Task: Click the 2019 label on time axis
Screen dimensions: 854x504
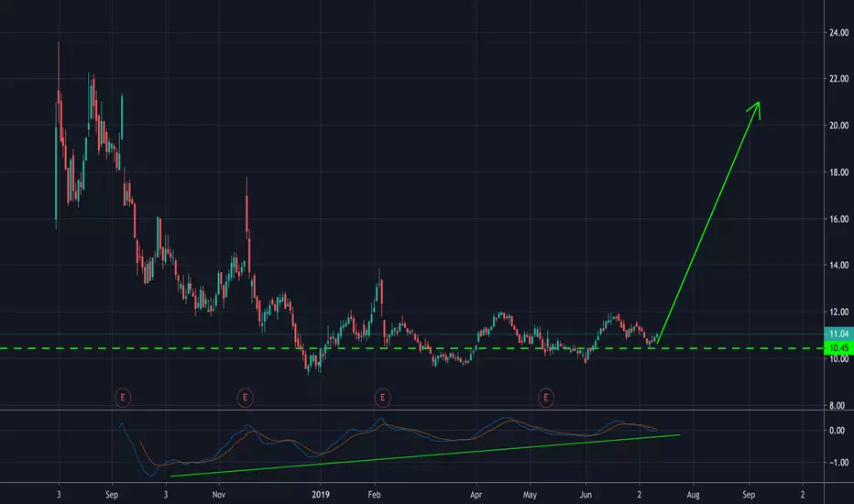Action: (321, 495)
